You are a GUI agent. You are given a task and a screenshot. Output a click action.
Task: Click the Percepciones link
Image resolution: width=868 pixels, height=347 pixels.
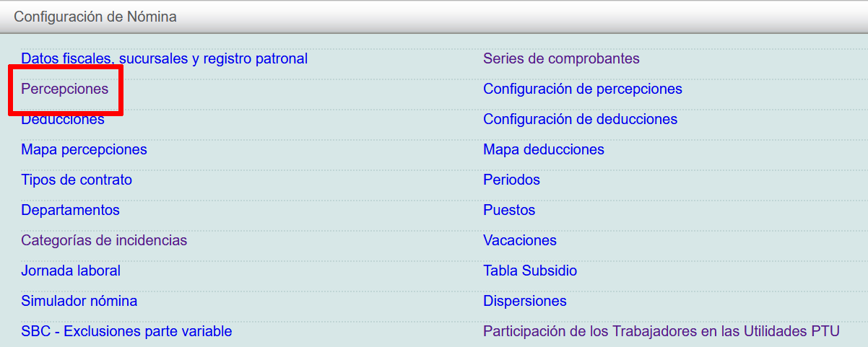pos(64,89)
